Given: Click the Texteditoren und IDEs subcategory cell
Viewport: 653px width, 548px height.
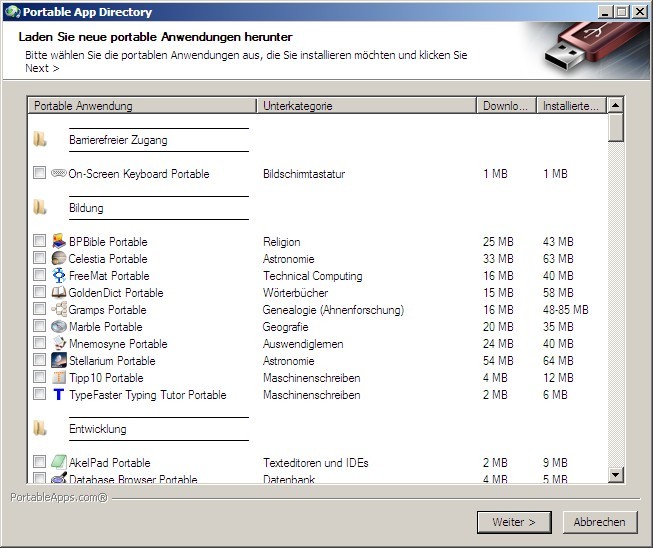Looking at the screenshot, I should 316,463.
